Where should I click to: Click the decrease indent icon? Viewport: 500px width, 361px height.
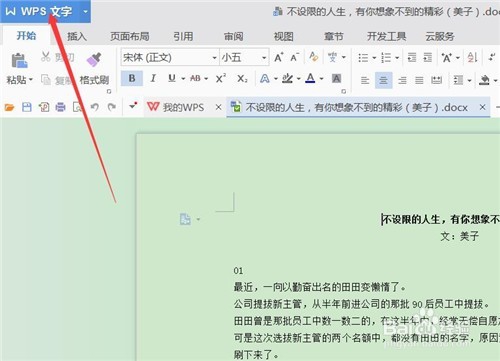[412, 58]
